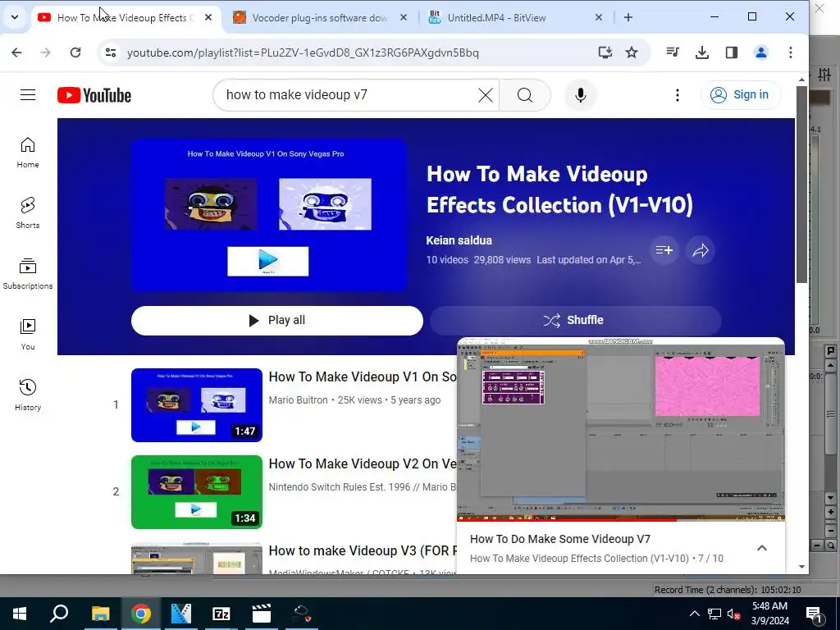840x630 pixels.
Task: Seek on miniplayer red progress bar
Action: point(620,519)
